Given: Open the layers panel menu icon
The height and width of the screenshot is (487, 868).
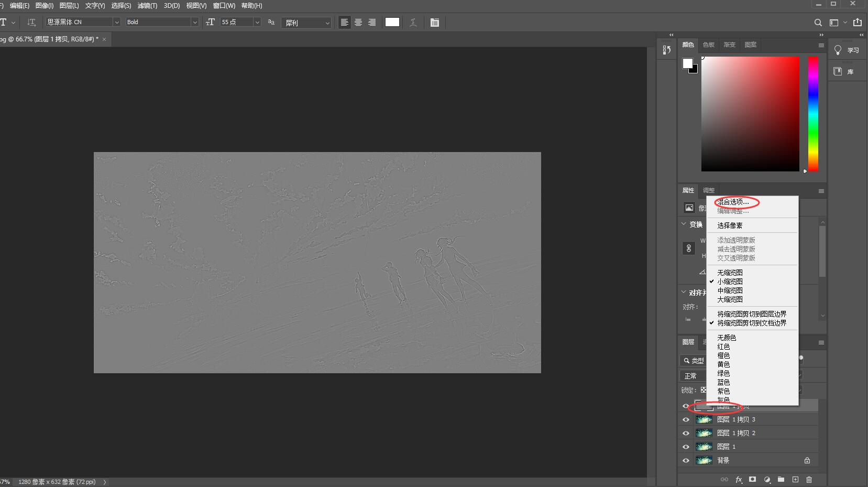Looking at the screenshot, I should point(821,342).
